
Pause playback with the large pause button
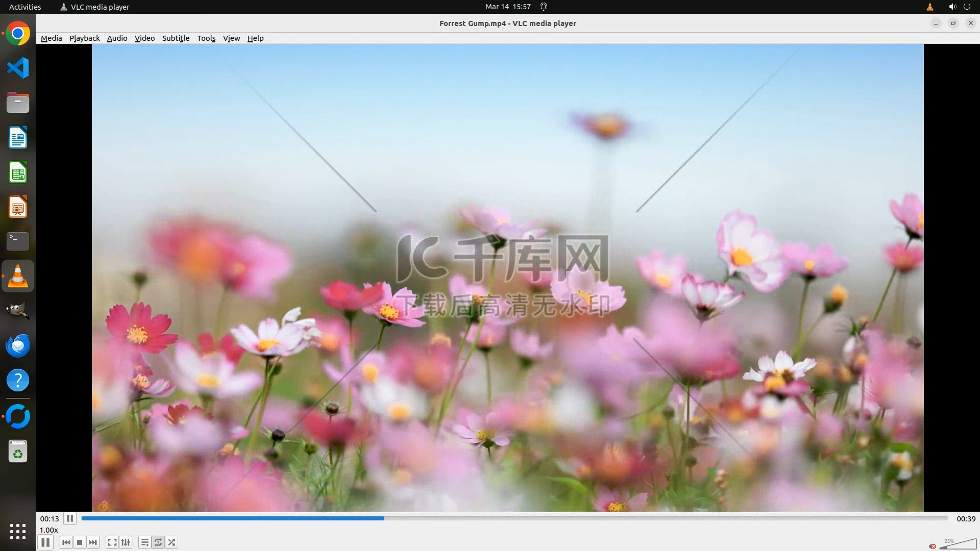[45, 542]
